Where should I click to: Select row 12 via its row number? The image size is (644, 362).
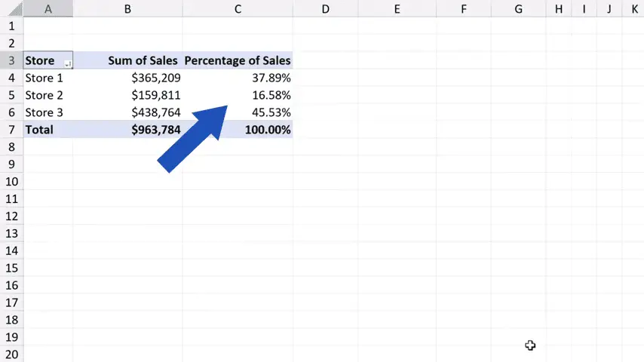(x=11, y=216)
